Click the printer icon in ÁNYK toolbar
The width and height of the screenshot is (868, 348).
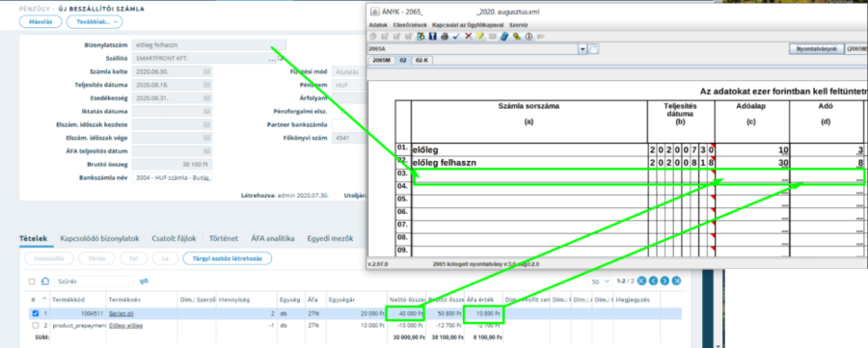click(445, 37)
